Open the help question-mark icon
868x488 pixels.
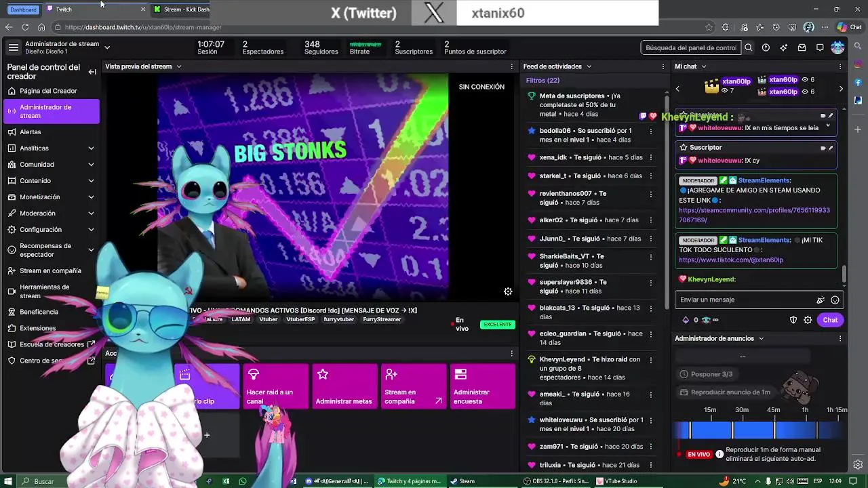pyautogui.click(x=766, y=47)
